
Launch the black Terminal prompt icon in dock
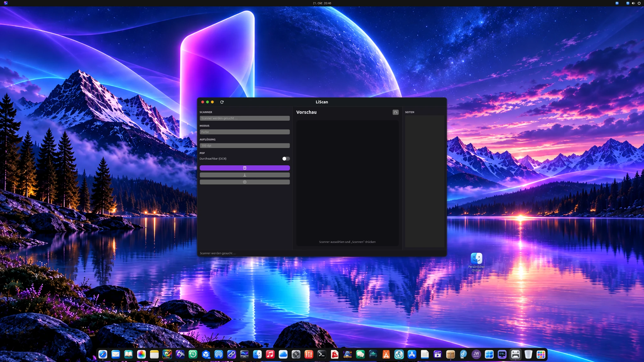pos(322,354)
